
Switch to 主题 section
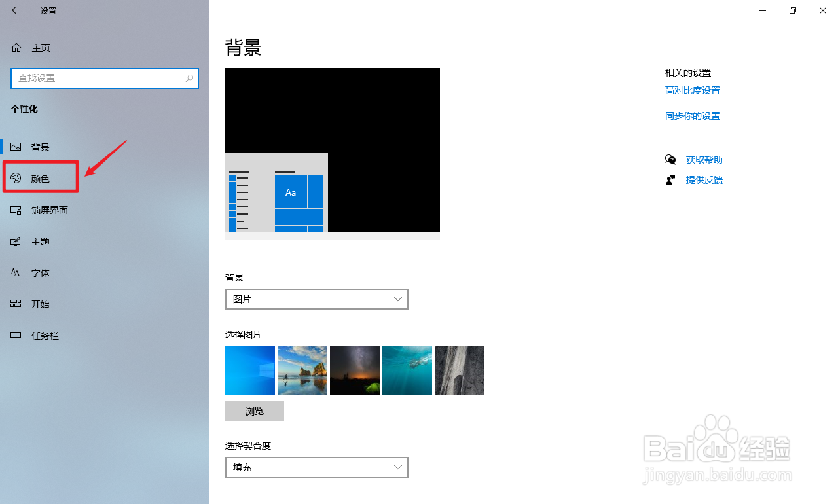tap(105, 242)
